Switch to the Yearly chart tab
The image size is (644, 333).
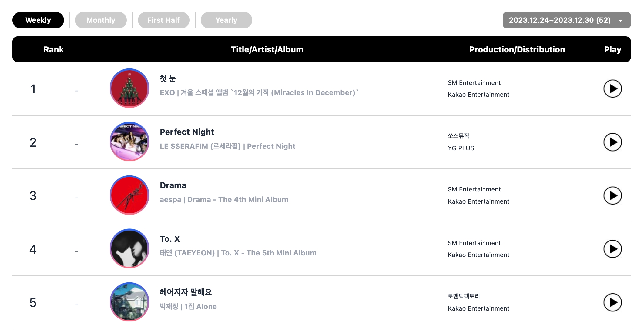(x=226, y=20)
